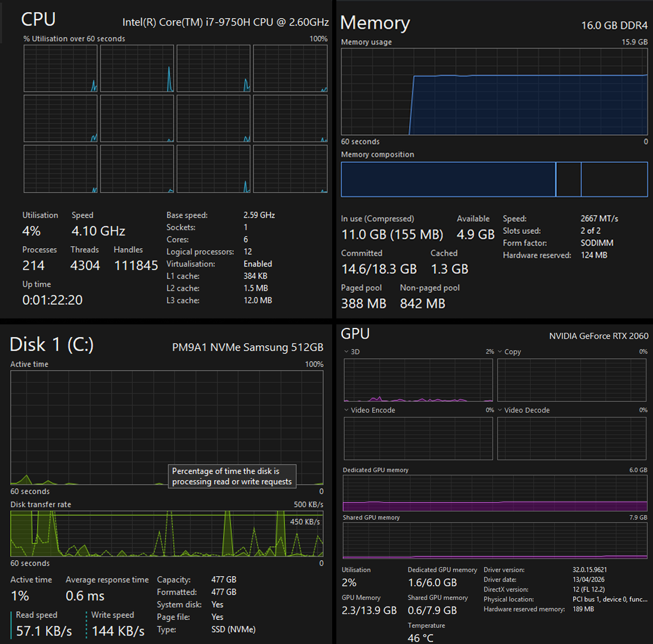This screenshot has height=644, width=653.
Task: Select the L2 cache value 1.5 MB
Action: tap(256, 288)
